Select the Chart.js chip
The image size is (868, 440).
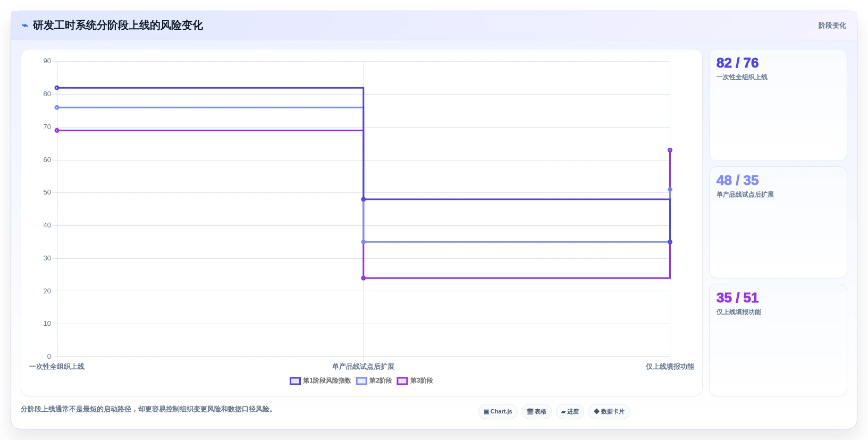pyautogui.click(x=498, y=412)
